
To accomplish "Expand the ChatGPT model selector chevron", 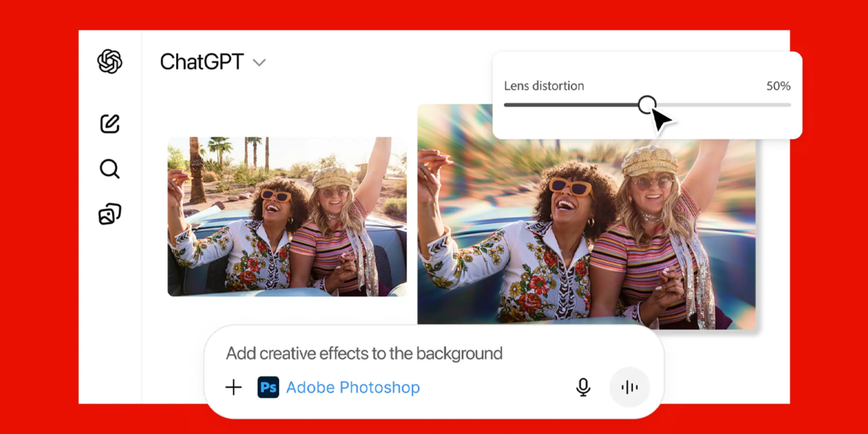I will [x=260, y=63].
